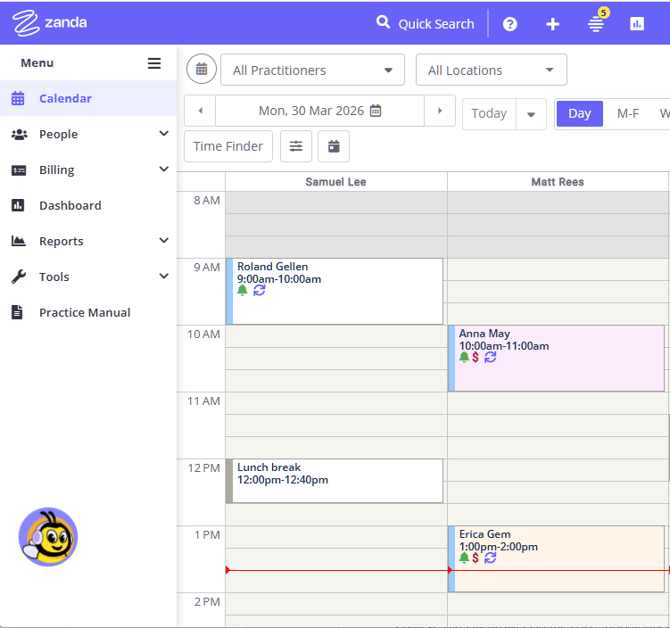670x628 pixels.
Task: Click the bee assistant avatar
Action: click(x=48, y=538)
